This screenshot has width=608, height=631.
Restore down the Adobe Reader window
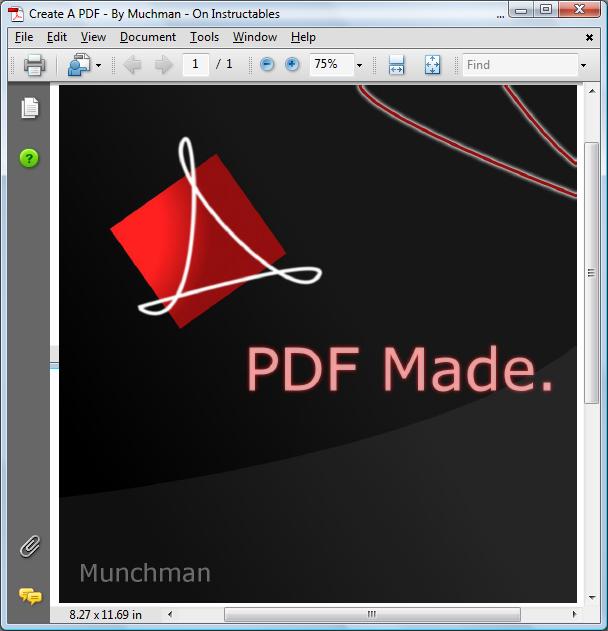click(x=546, y=9)
